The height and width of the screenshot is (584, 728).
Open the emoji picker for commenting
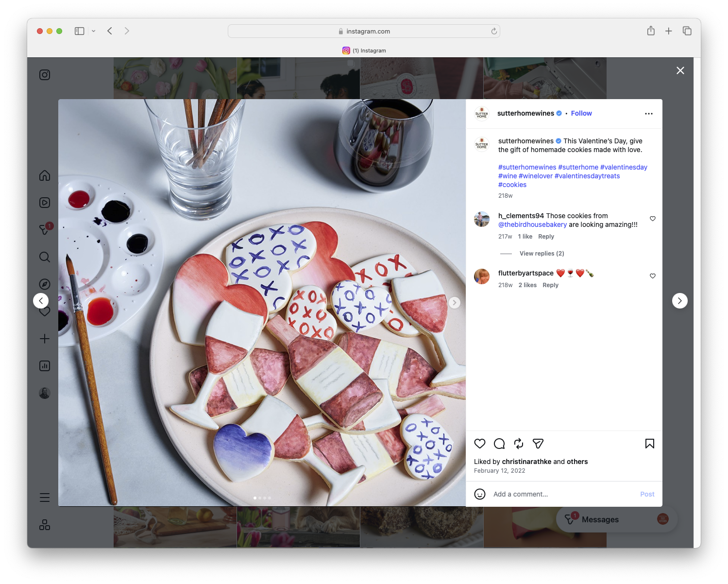480,494
